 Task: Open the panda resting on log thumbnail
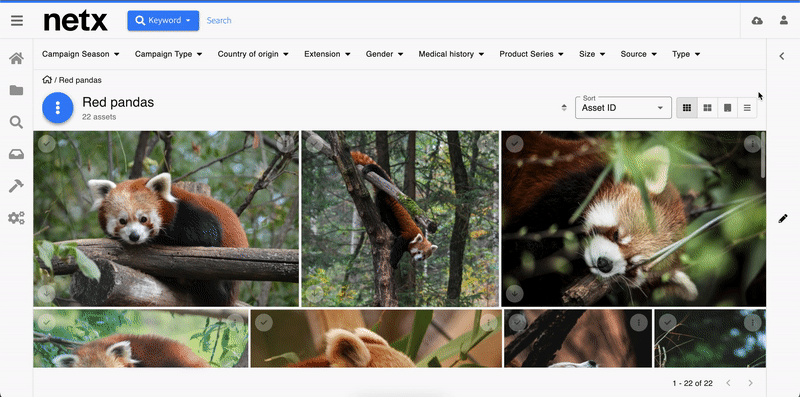tap(166, 218)
